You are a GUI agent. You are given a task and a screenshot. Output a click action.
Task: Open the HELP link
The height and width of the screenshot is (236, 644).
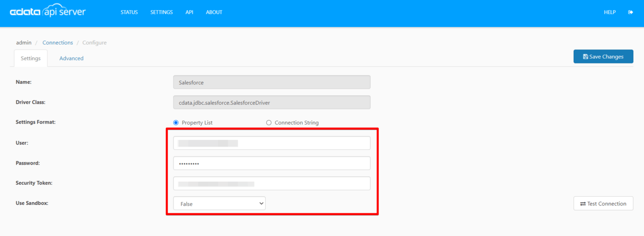coord(610,12)
